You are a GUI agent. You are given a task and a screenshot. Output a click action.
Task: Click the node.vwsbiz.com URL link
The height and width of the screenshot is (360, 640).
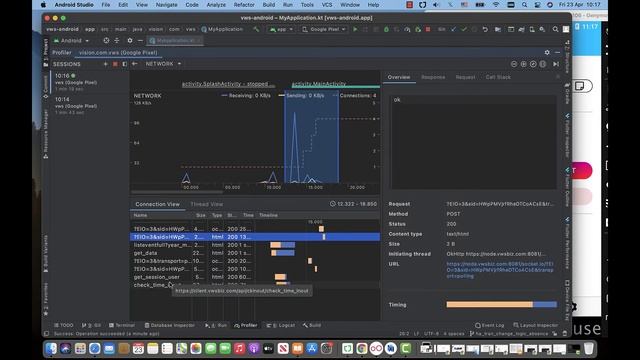500,270
